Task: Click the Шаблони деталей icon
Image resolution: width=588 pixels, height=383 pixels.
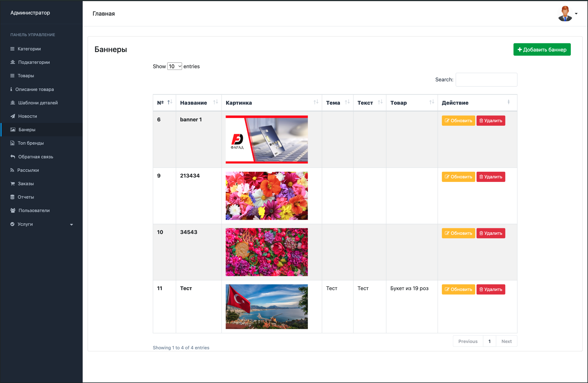Action: point(13,103)
